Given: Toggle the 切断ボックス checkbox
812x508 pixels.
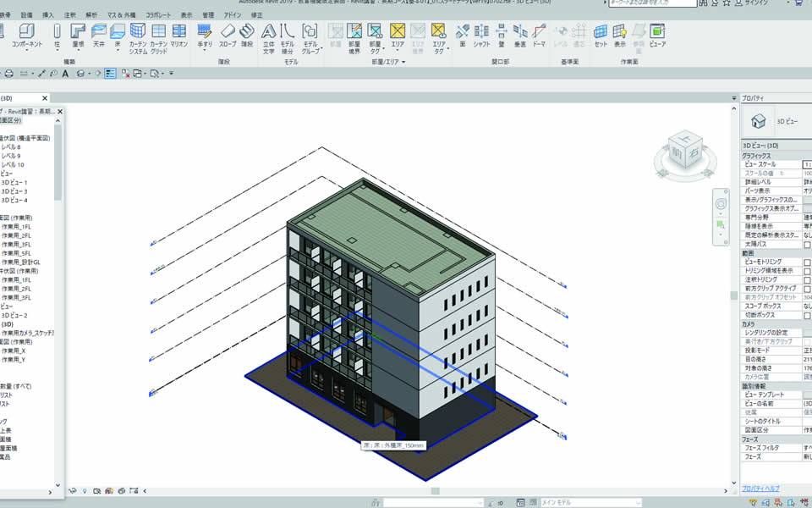Looking at the screenshot, I should pyautogui.click(x=807, y=316).
